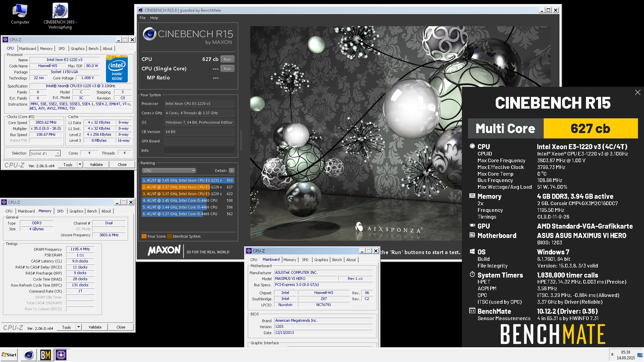This screenshot has width=644, height=362.
Task: Open the Computer desktop icon
Action: click(20, 14)
